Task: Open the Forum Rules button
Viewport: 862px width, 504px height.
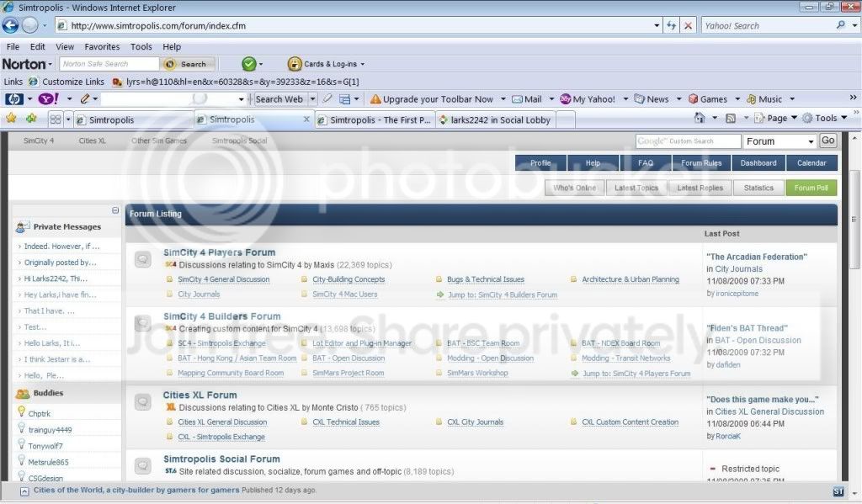Action: [701, 162]
